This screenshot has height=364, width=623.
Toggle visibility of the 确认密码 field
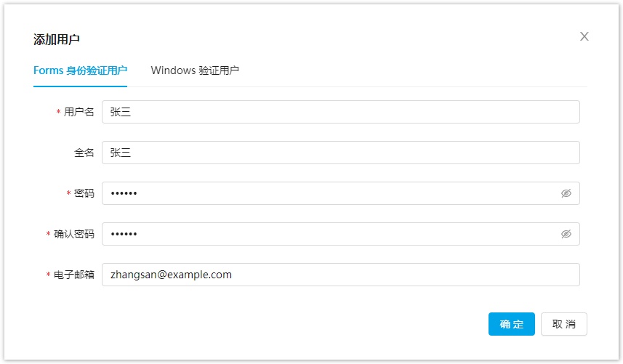click(566, 234)
